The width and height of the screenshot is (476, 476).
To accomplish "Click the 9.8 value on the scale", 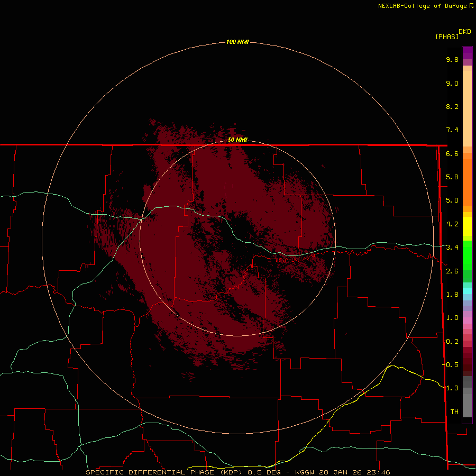I will [x=452, y=59].
